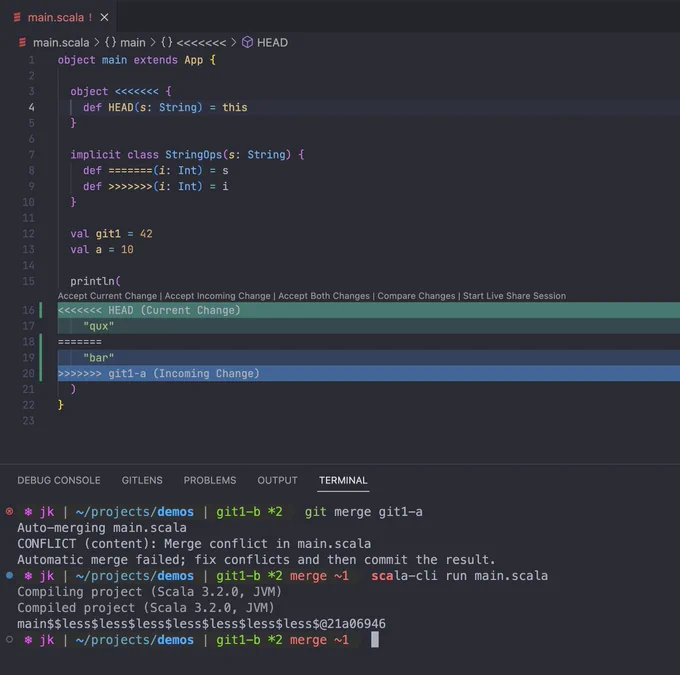Click main.scala in the breadcrumb bar
The image size is (680, 675).
pos(61,43)
